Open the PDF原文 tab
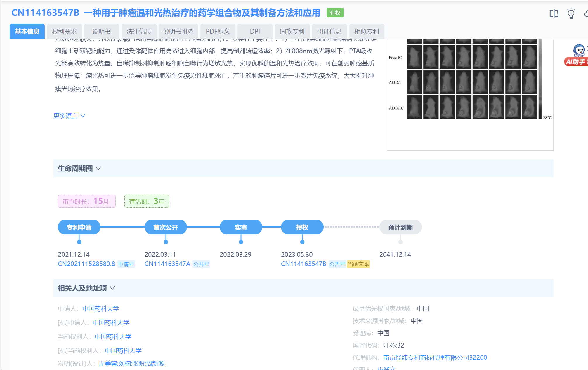The height and width of the screenshot is (370, 588). [218, 31]
